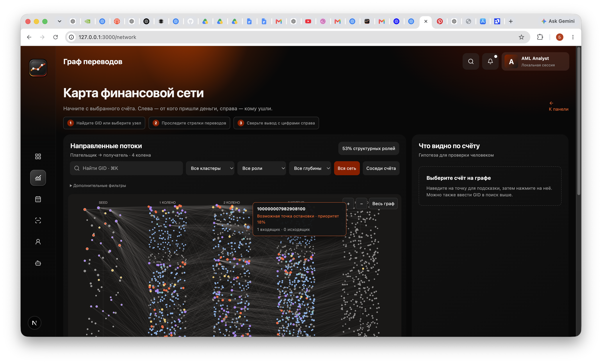Screen dimensions: 602x364
Task: Go back with browser back arrow
Action: click(x=29, y=37)
